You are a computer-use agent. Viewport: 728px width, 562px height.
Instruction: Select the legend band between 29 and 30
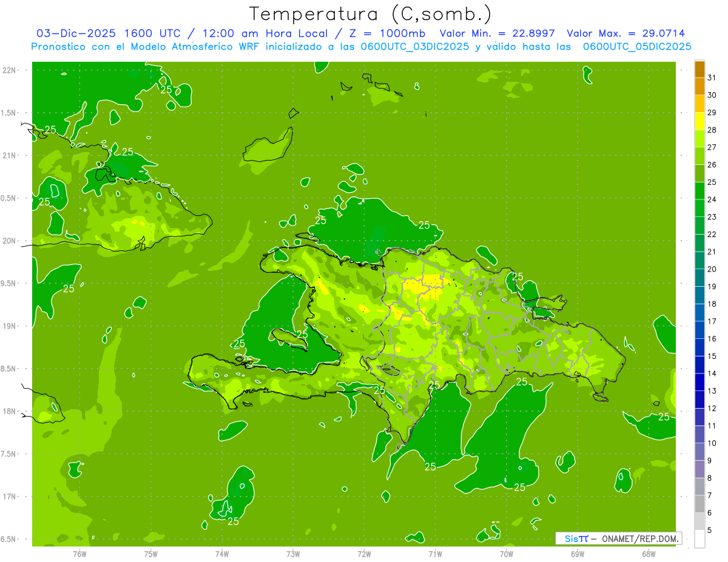tap(699, 103)
